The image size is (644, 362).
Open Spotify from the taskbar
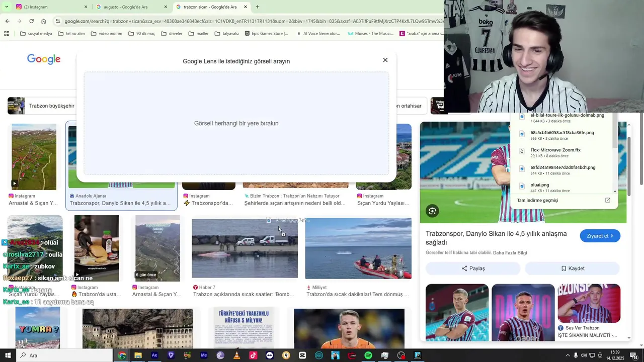(368, 355)
